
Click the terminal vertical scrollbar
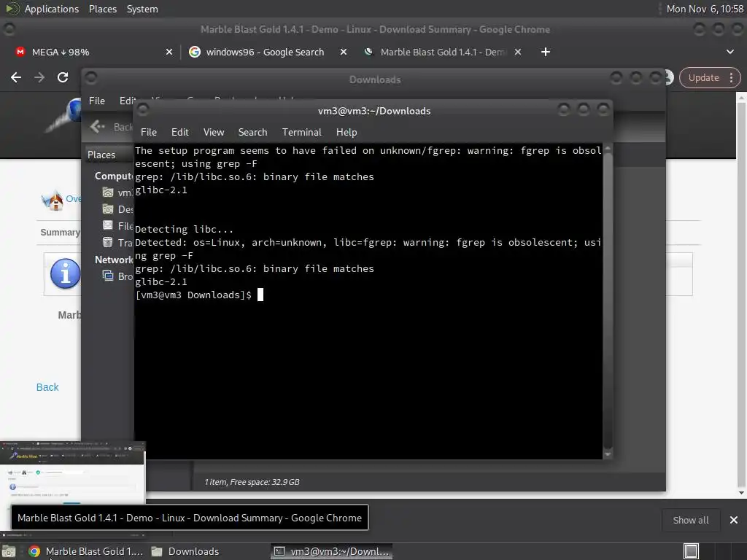coord(608,300)
